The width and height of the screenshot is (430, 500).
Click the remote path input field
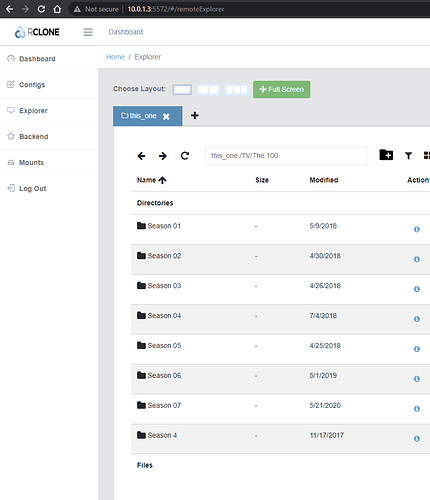coord(286,156)
